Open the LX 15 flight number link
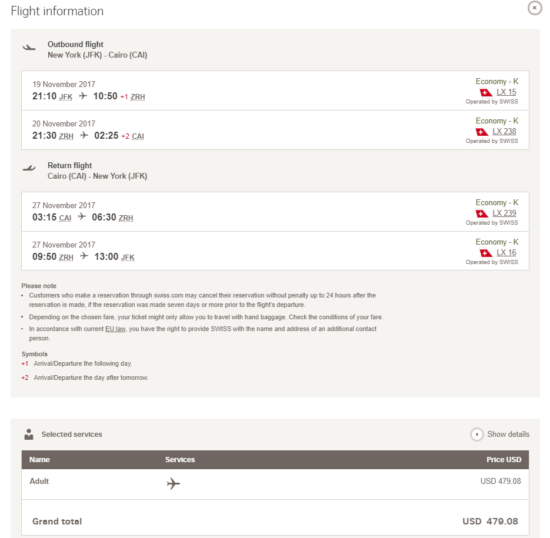The image size is (550, 538). point(506,92)
